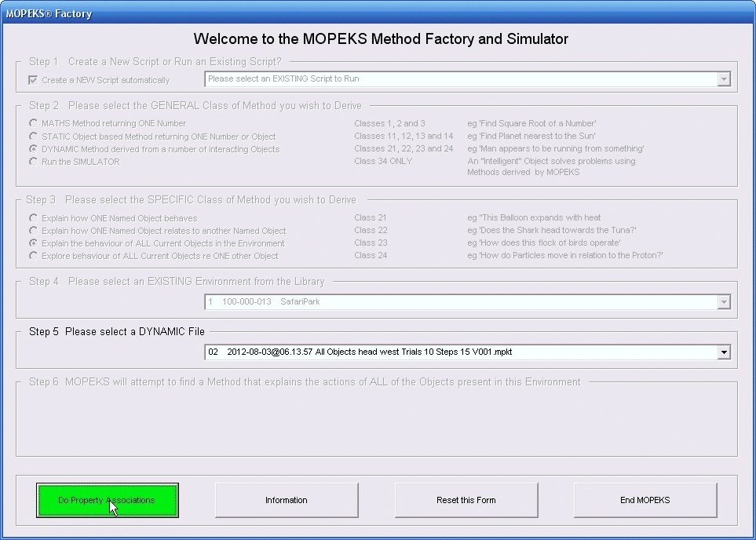756x540 pixels.
Task: Click 'Step 5 Please select a DYNAMIC File' label
Action: click(117, 332)
